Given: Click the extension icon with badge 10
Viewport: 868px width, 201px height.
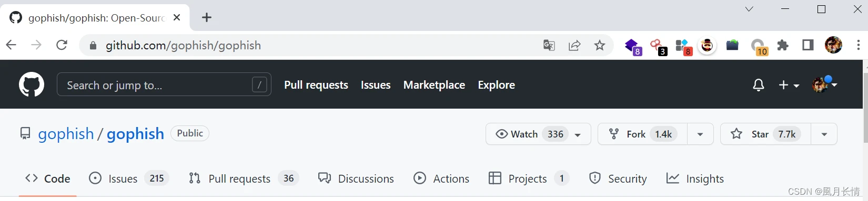Looking at the screenshot, I should pyautogui.click(x=759, y=48).
